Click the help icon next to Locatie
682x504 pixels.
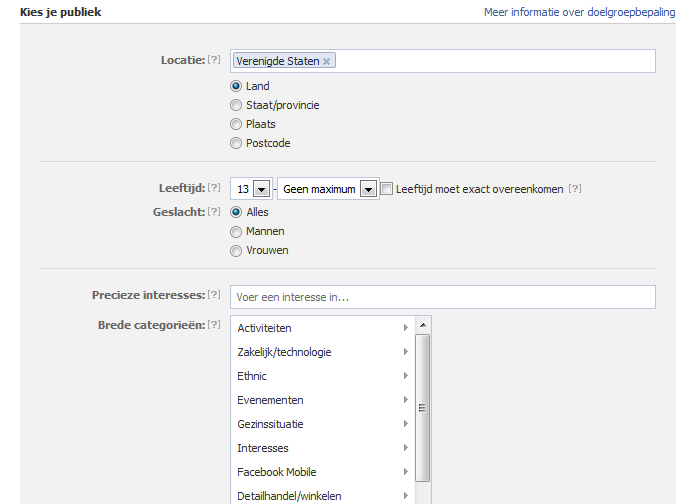coord(213,61)
